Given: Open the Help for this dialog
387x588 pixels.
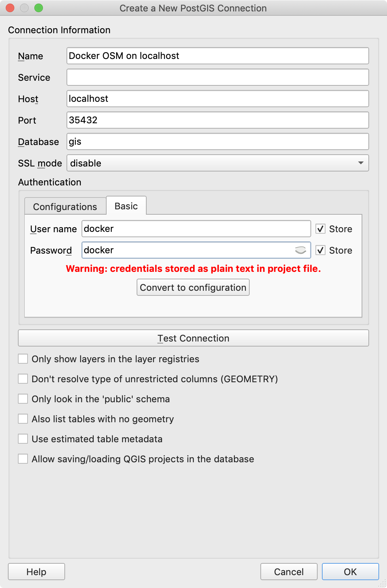Looking at the screenshot, I should pyautogui.click(x=36, y=572).
